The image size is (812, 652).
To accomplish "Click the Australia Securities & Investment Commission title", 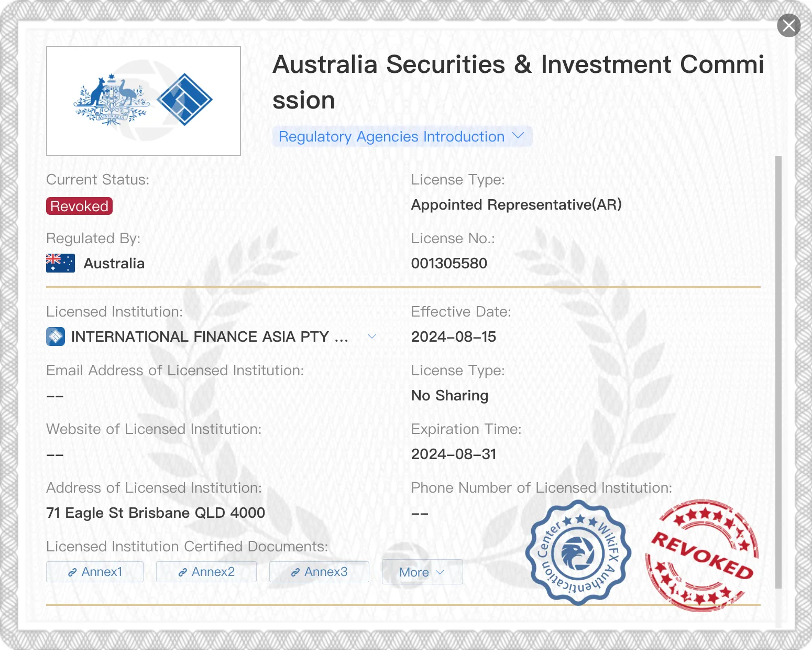I will 518,82.
